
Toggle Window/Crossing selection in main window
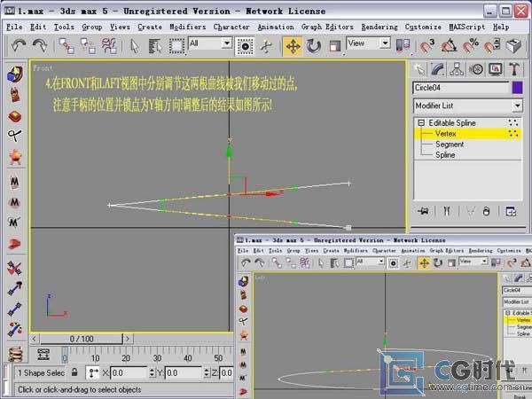point(245,46)
